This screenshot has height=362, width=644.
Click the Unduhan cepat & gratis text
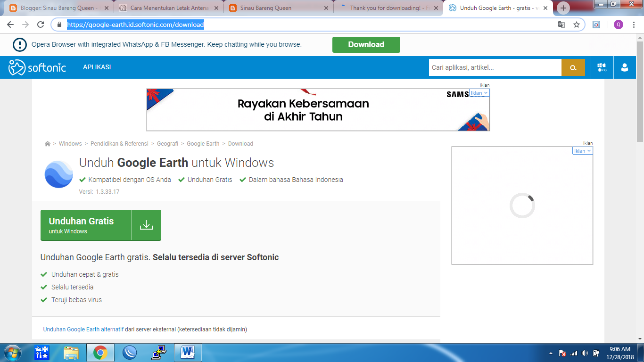point(85,274)
